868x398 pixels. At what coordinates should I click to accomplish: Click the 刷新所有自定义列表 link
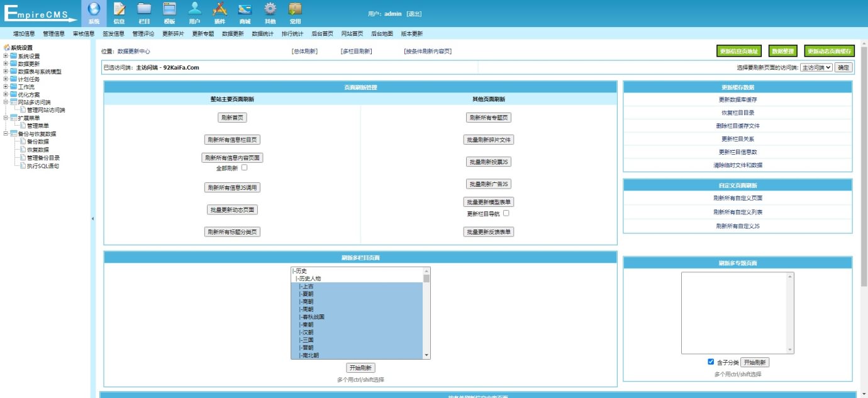tap(737, 212)
